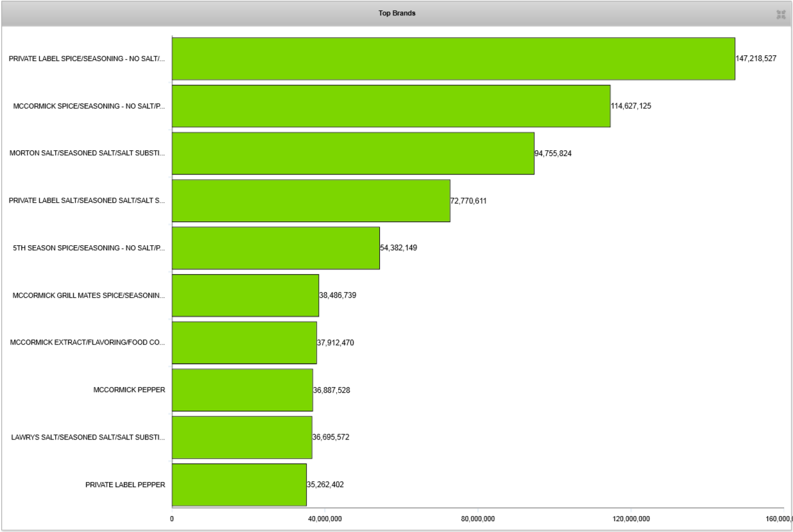Viewport: 793px width, 532px height.
Task: Select the Private Label Salt/Seasoned Salt bar
Action: pos(311,201)
